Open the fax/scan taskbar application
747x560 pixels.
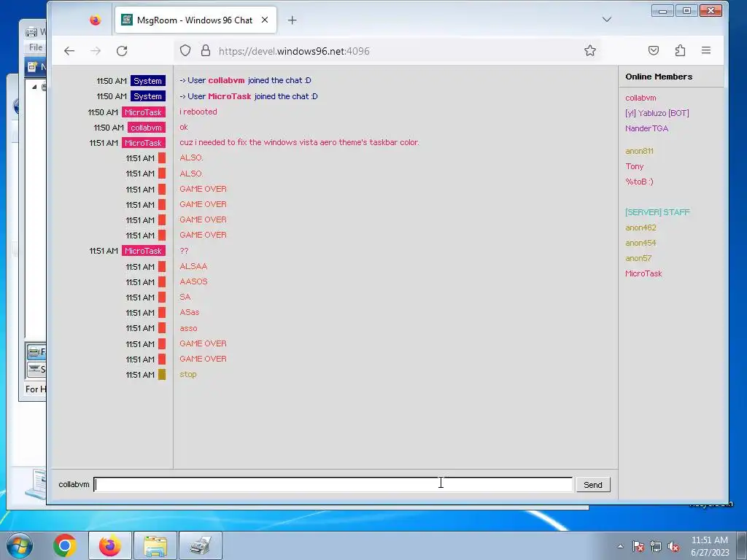(200, 545)
